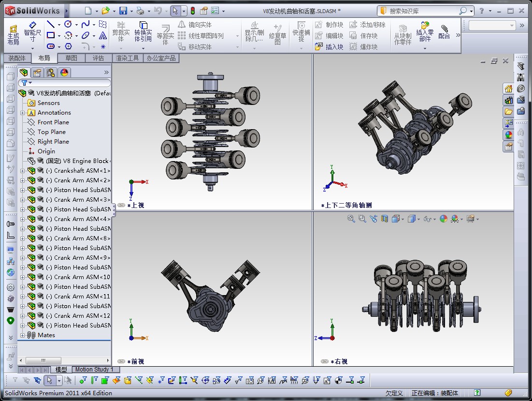The height and width of the screenshot is (401, 532).
Task: Select the Mate tool
Action: pyautogui.click(x=444, y=32)
